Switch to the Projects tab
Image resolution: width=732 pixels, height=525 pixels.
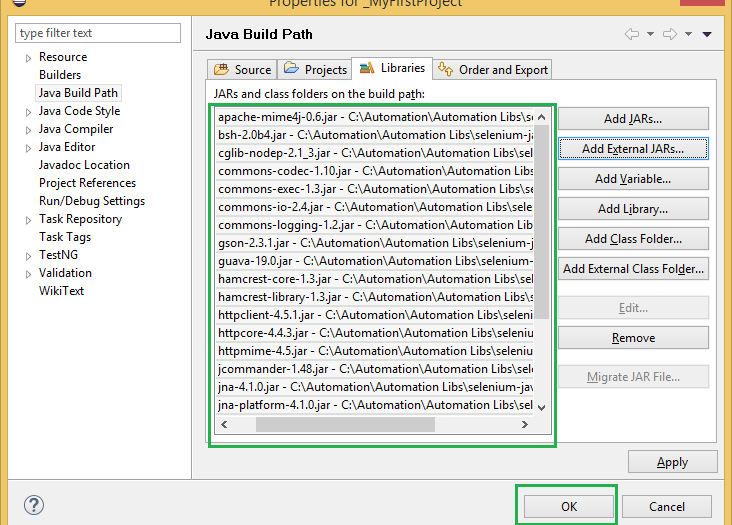pos(315,69)
